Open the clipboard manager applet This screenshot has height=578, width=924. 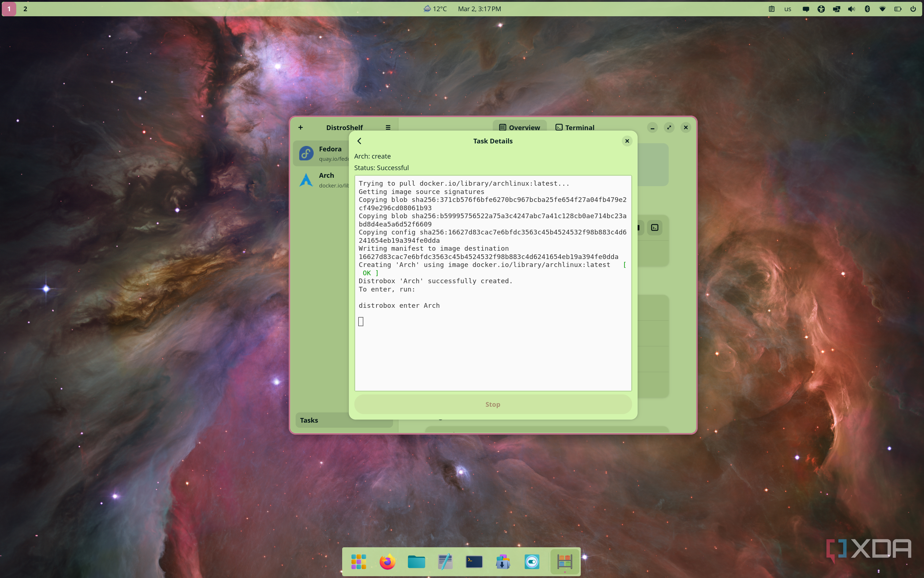[x=772, y=9]
